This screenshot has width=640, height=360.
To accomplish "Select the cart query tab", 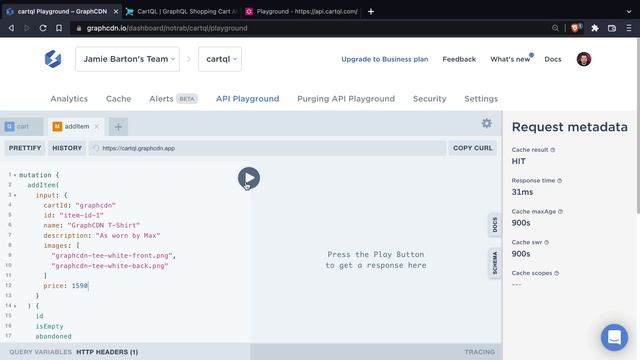I will (21, 127).
